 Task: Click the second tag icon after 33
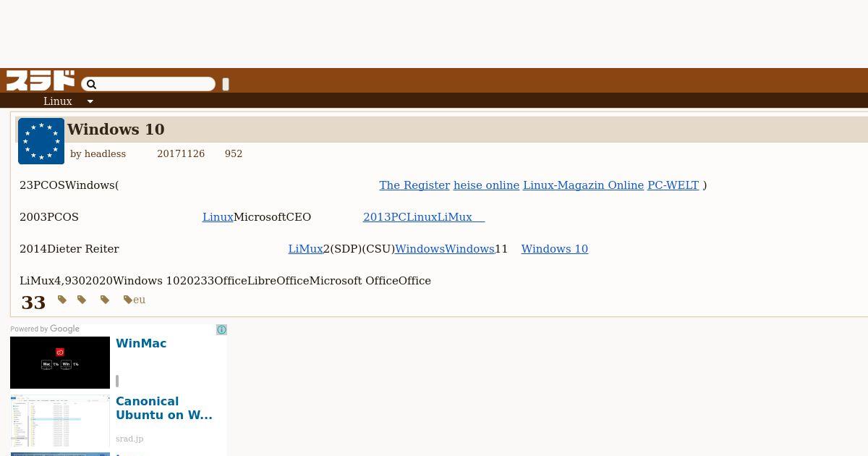coord(82,299)
